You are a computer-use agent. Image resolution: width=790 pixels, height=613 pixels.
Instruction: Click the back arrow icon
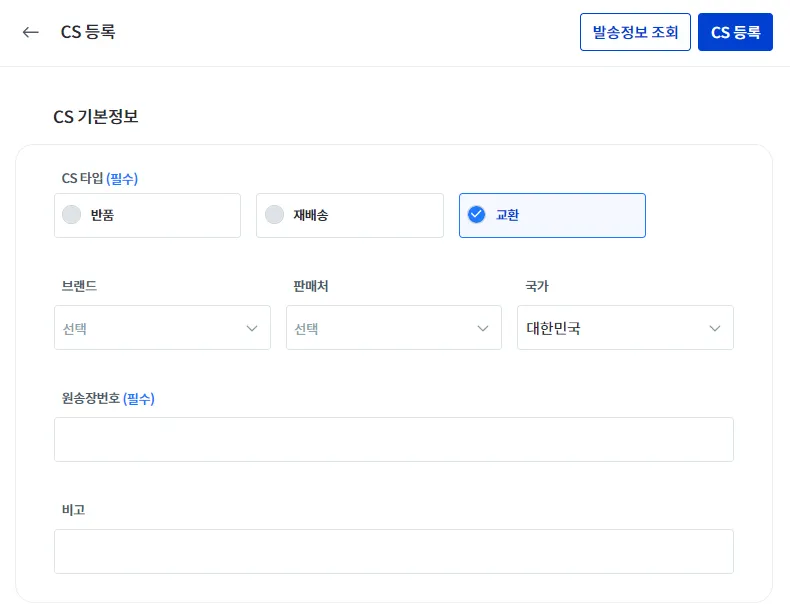pos(31,32)
